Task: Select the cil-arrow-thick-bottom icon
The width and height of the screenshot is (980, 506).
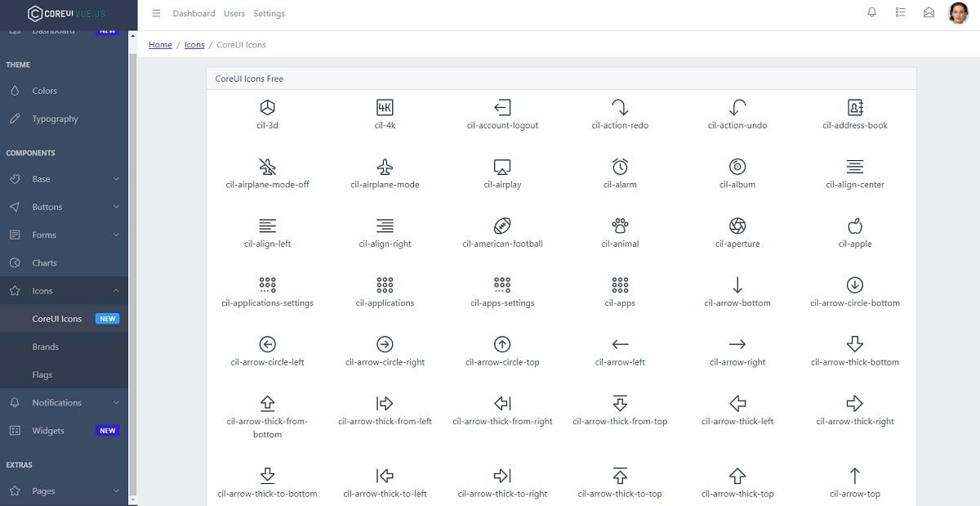Action: pyautogui.click(x=855, y=344)
